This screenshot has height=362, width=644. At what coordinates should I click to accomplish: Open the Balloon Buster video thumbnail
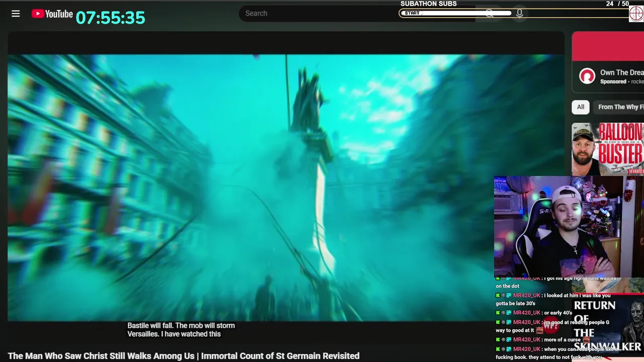point(608,149)
